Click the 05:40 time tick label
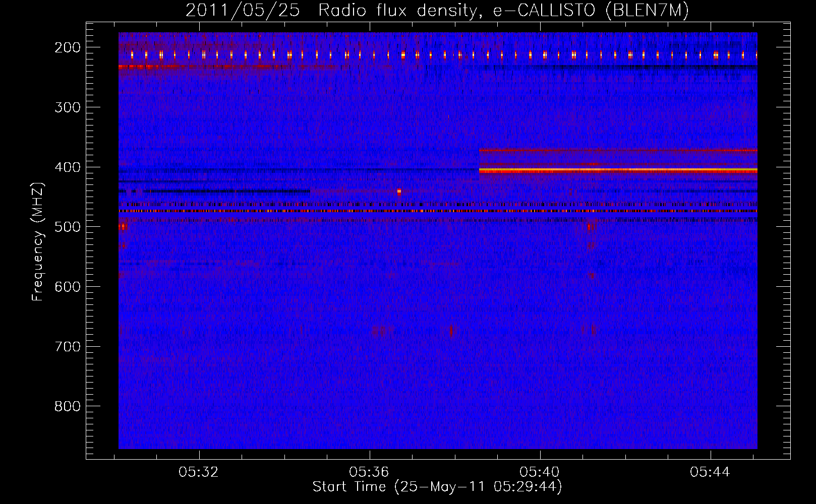 coord(540,472)
